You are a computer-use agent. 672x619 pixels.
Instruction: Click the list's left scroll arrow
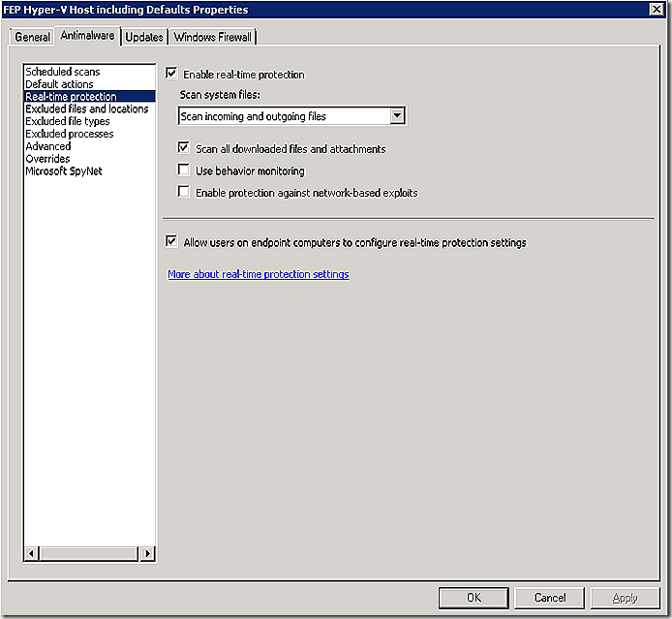tap(31, 553)
